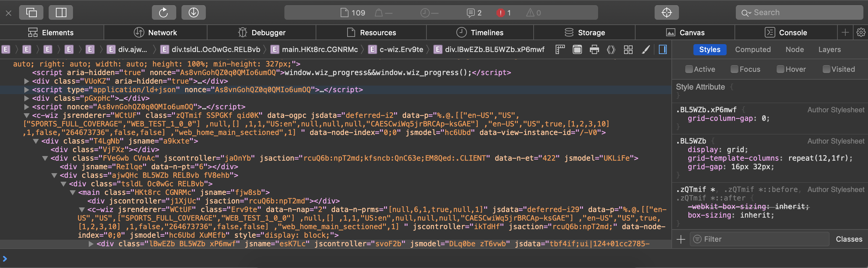Screen dimensions: 868x268
Task: Select div.lBwEZb.BL5WZb.xP6mwf breadcrumb
Action: click(x=489, y=50)
